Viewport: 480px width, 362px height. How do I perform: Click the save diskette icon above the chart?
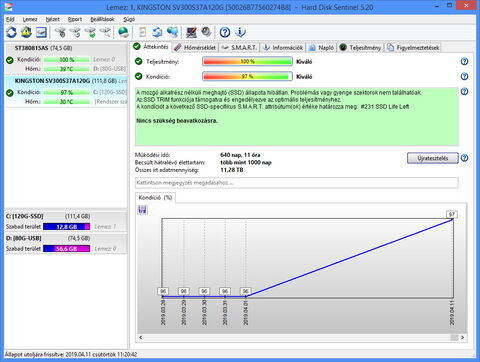[x=142, y=210]
